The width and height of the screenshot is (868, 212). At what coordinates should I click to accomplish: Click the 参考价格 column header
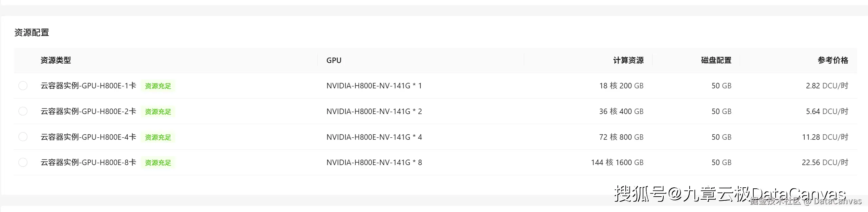[x=833, y=60]
